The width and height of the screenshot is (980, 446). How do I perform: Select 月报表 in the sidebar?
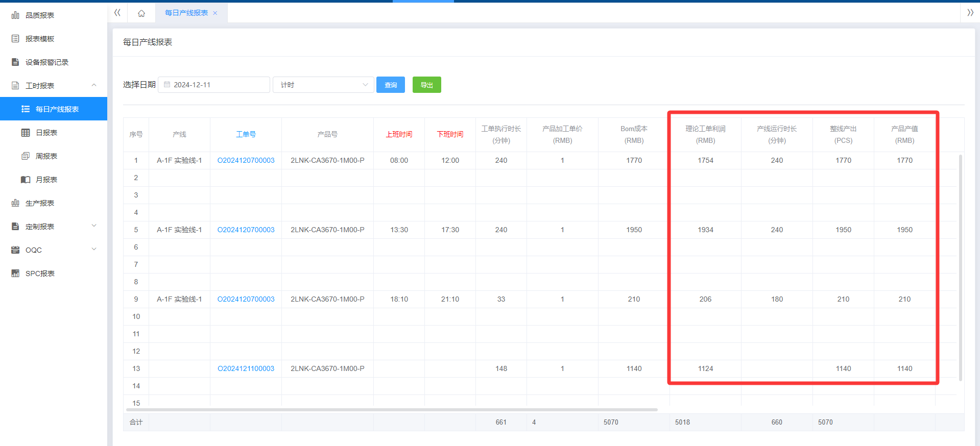(46, 180)
